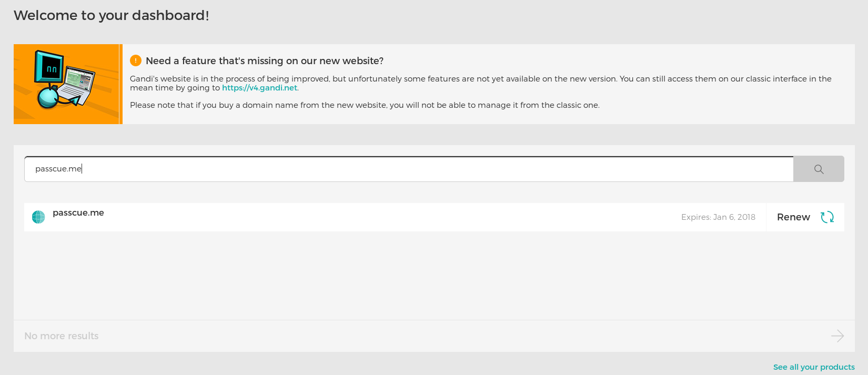The height and width of the screenshot is (375, 868).
Task: Click the Expires: Jan 6, 2018 text
Action: coord(718,217)
